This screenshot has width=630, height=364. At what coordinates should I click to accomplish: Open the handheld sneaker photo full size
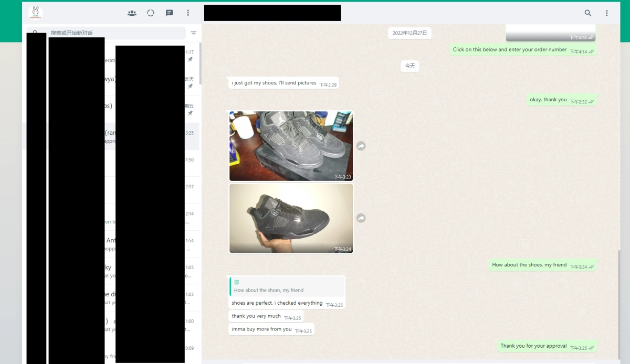point(291,218)
